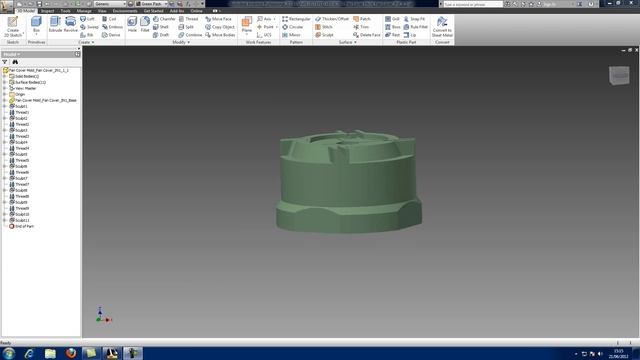
Task: Choose the Circular pattern tool
Action: 293,27
